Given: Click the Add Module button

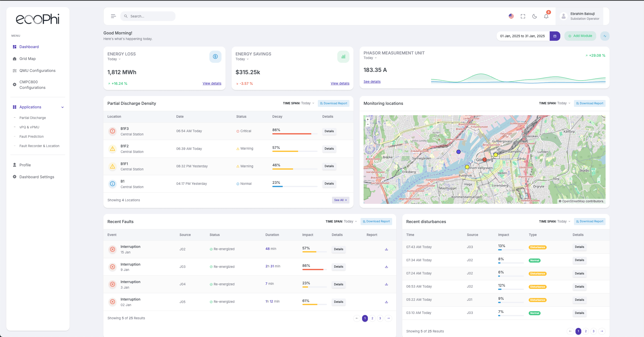Looking at the screenshot, I should (580, 36).
